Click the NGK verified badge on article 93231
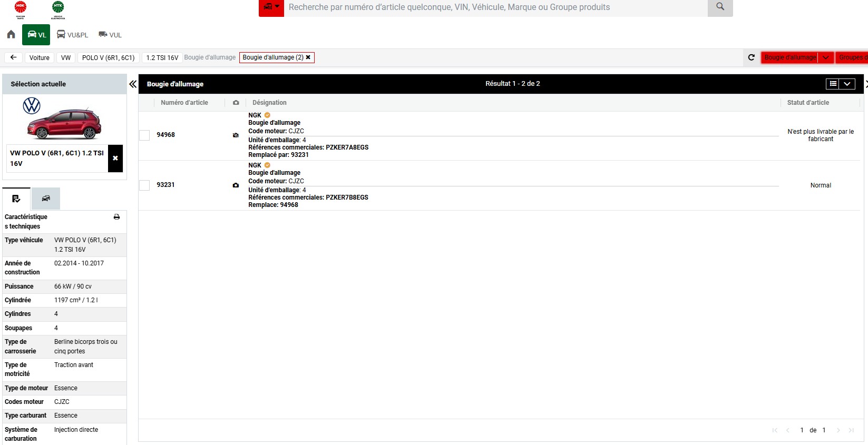The image size is (868, 445). (267, 165)
